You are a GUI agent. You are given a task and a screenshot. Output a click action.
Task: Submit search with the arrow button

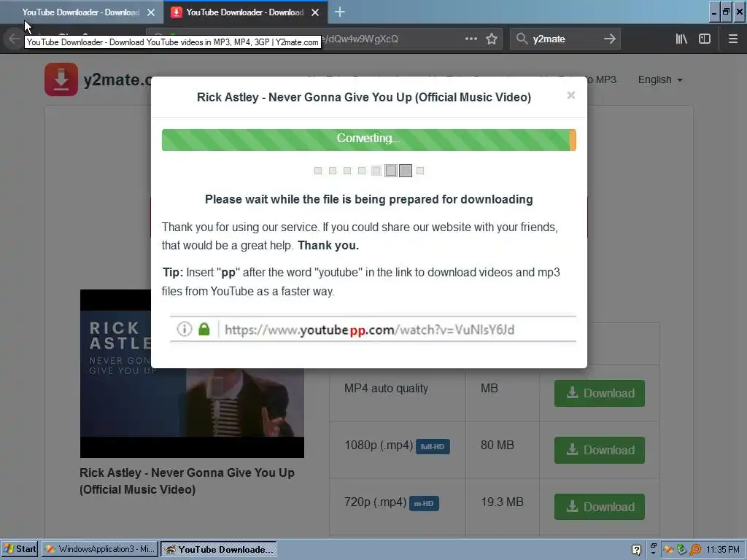(x=610, y=39)
